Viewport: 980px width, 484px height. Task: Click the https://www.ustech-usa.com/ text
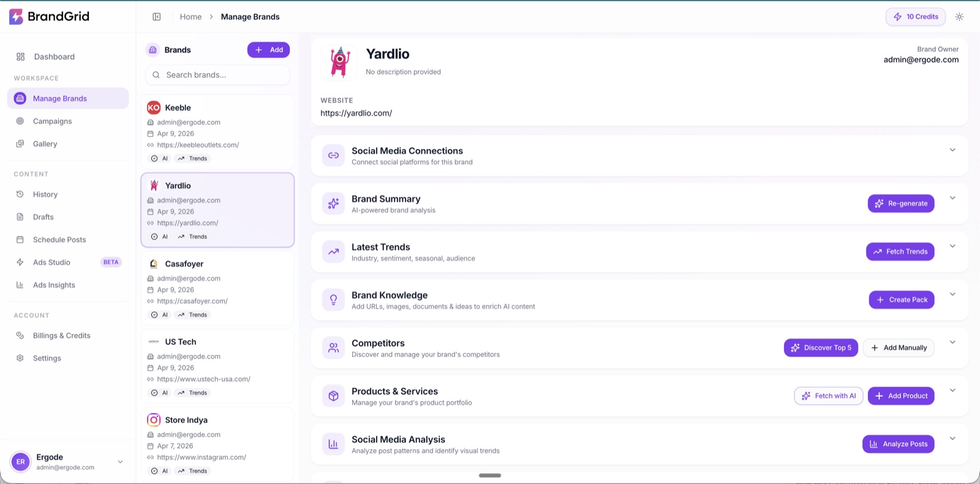[203, 379]
